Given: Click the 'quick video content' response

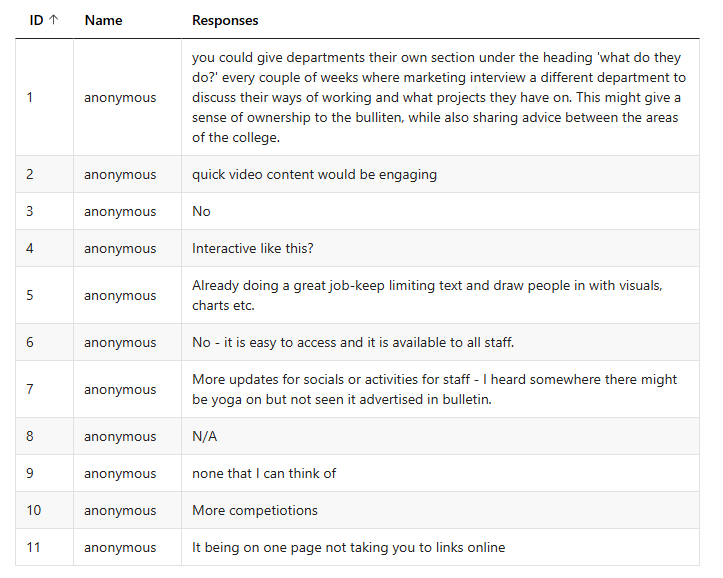Looking at the screenshot, I should coord(314,174).
